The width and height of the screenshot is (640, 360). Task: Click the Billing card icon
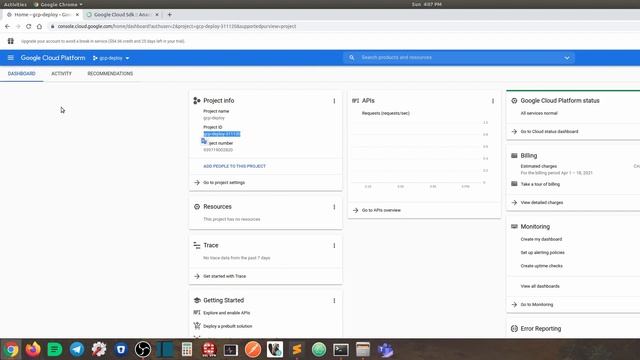(514, 156)
